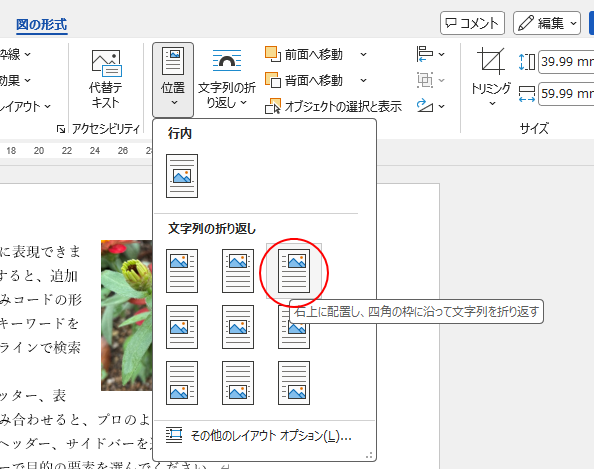Expand the 効果 effects dropdown
This screenshot has width=594, height=469.
click(15, 80)
